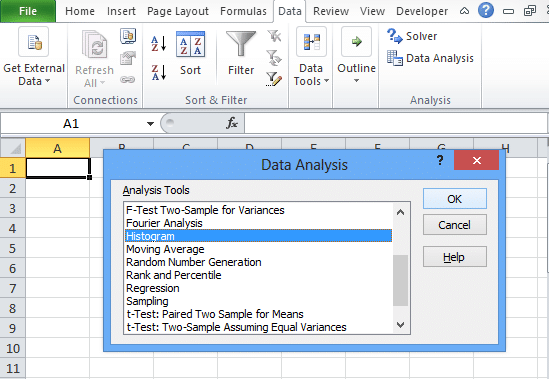Open the Sort dialog button
This screenshot has width=549, height=379.
click(x=190, y=53)
